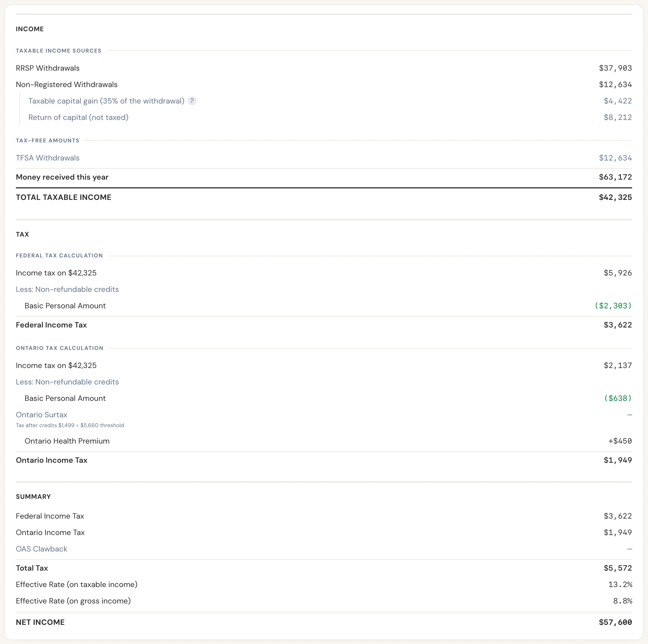This screenshot has width=648, height=644.
Task: Click the $42,325 total taxable income value
Action: (x=615, y=197)
